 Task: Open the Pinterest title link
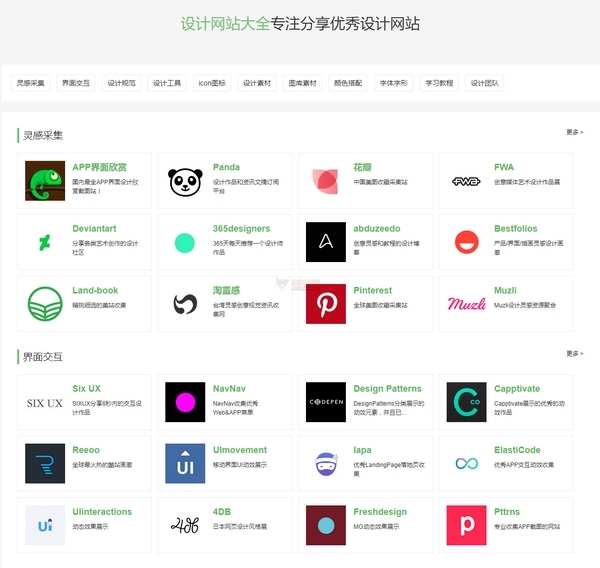(x=373, y=291)
